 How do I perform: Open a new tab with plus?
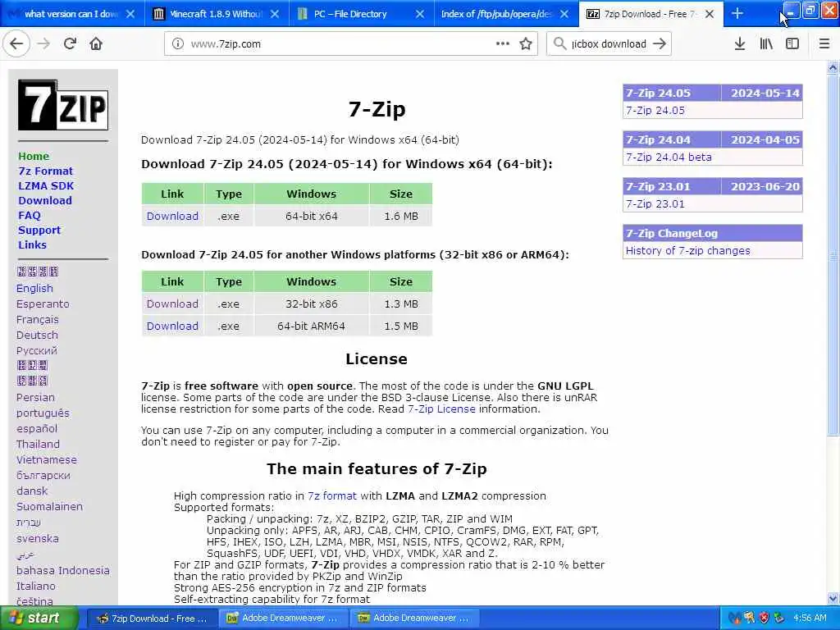737,14
